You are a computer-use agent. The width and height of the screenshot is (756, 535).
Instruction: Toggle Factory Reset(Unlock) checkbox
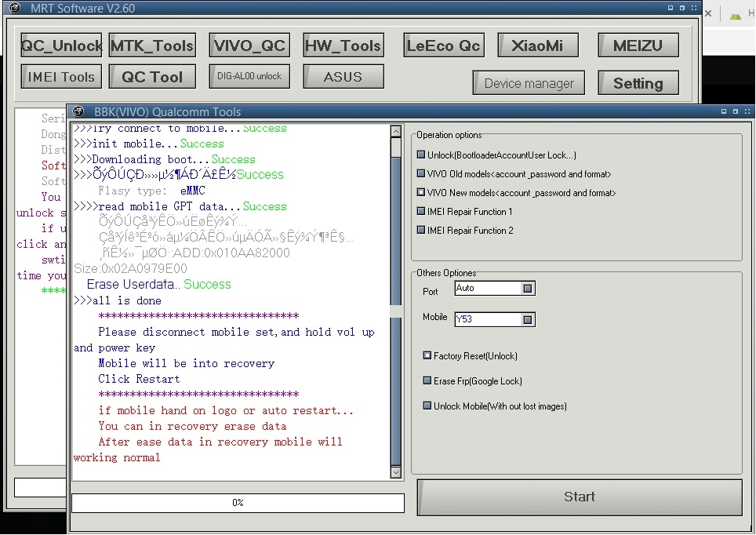470,355
